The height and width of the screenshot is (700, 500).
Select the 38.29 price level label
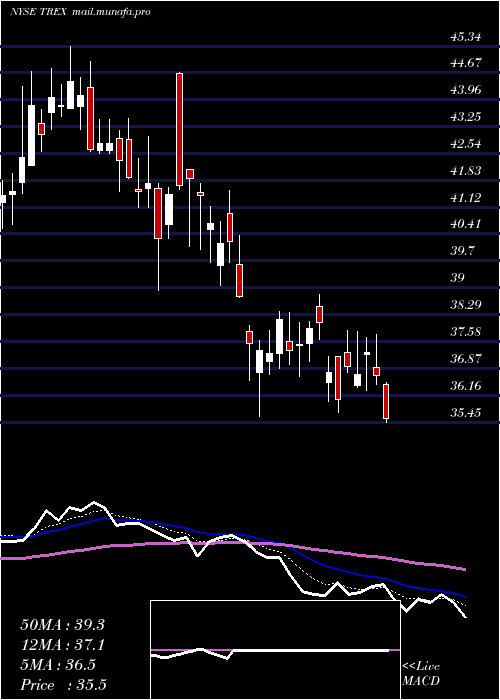[466, 305]
